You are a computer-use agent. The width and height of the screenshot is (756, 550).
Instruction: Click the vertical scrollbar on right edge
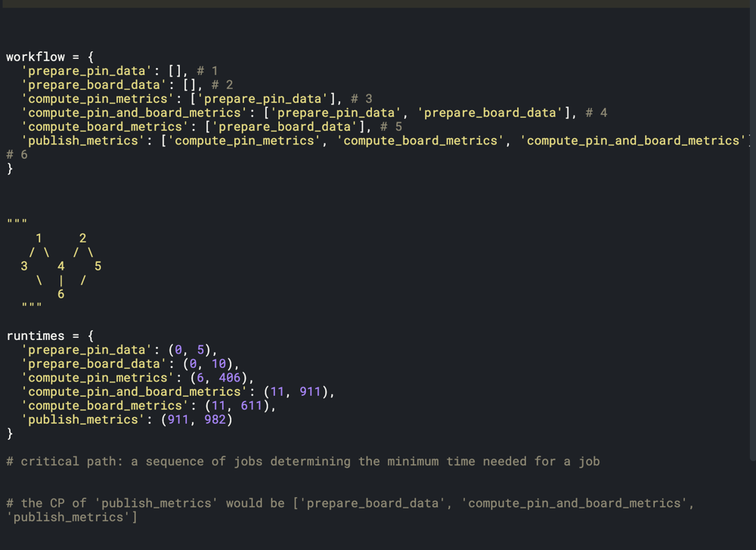[x=752, y=227]
